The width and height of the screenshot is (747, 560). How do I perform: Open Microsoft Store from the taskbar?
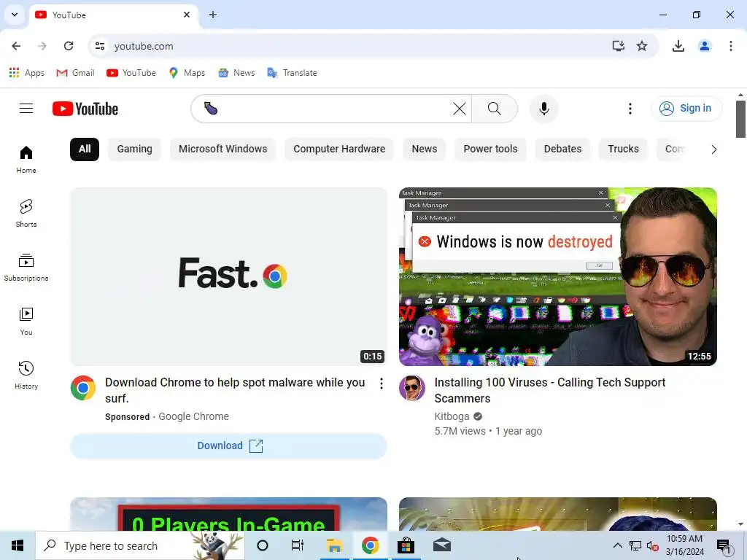(406, 545)
